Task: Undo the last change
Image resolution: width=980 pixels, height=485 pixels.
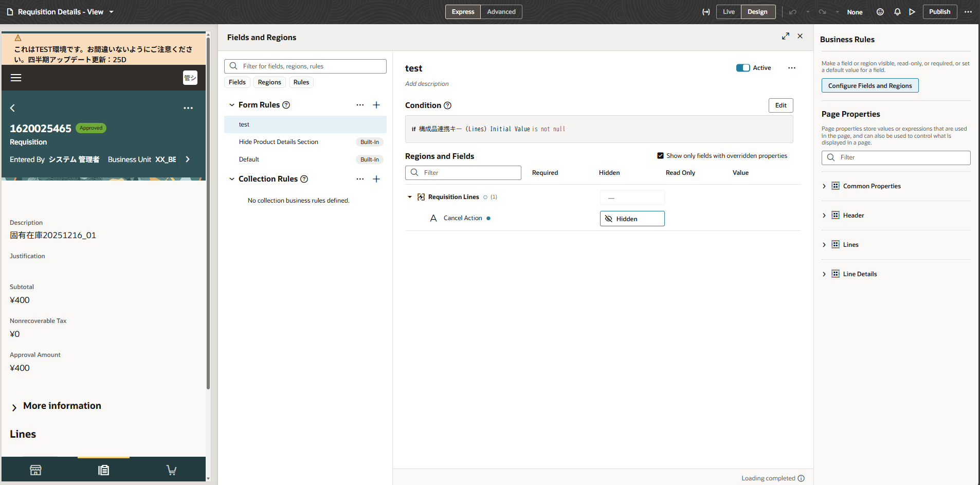Action: pos(792,11)
